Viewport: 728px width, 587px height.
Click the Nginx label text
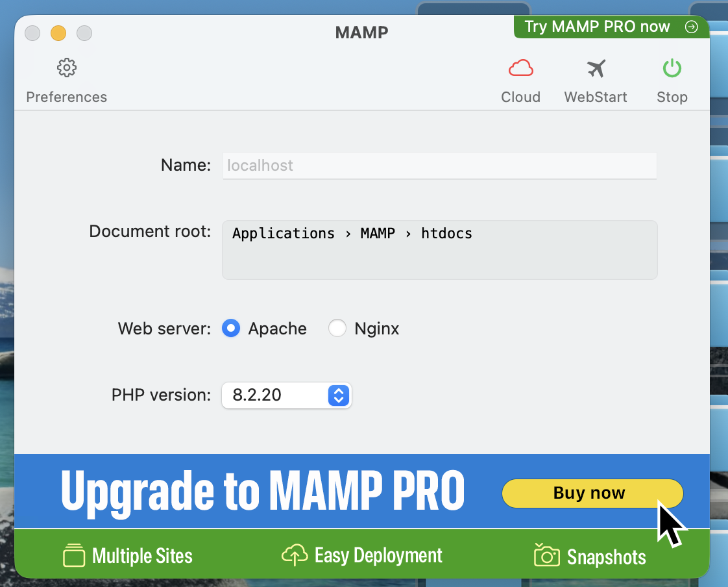376,329
